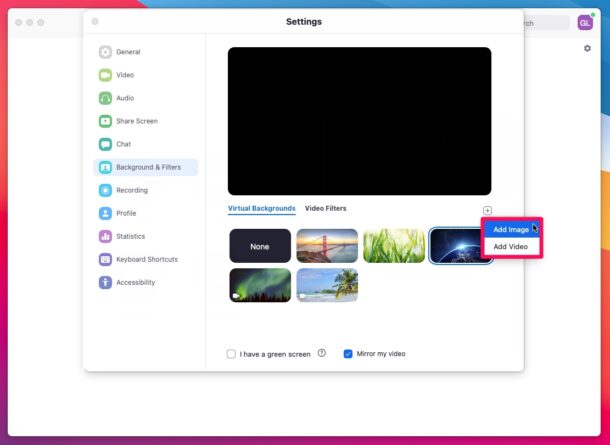Open the GL profile avatar menu
610x445 pixels.
(585, 23)
